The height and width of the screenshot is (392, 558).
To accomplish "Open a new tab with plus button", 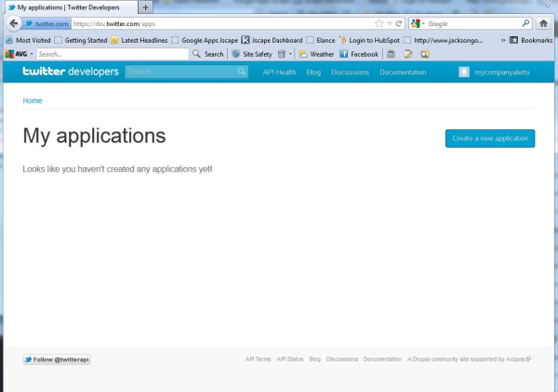I will click(x=146, y=7).
